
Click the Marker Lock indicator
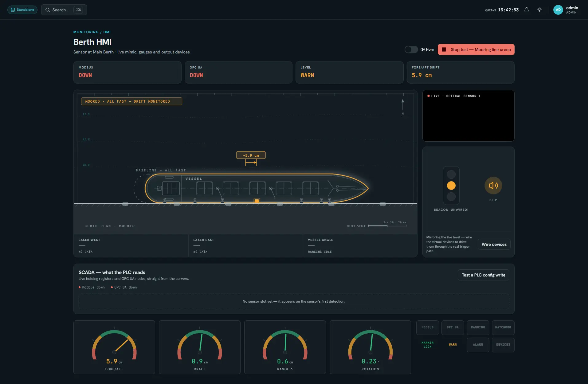click(x=427, y=345)
